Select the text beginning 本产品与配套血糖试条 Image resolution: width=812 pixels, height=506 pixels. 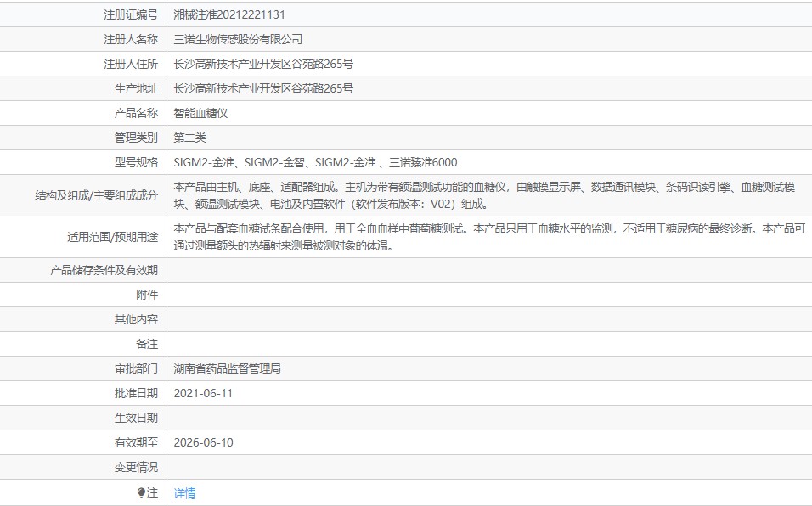click(489, 237)
